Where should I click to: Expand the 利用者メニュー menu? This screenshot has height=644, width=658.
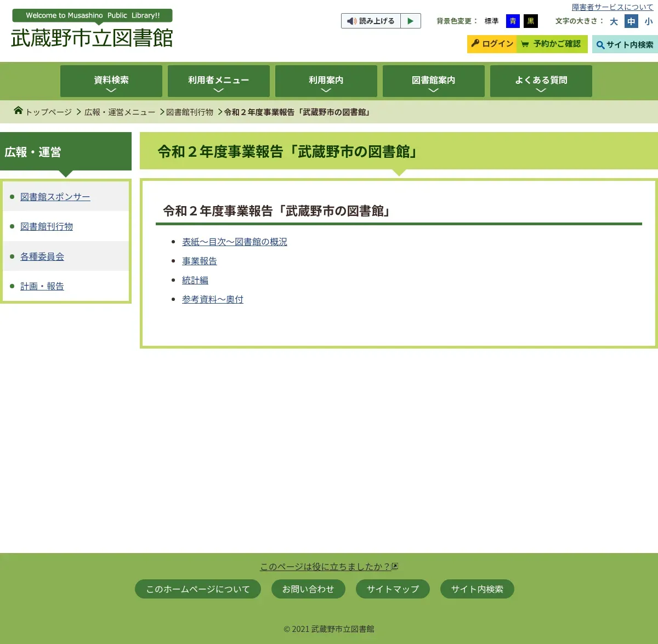click(219, 81)
